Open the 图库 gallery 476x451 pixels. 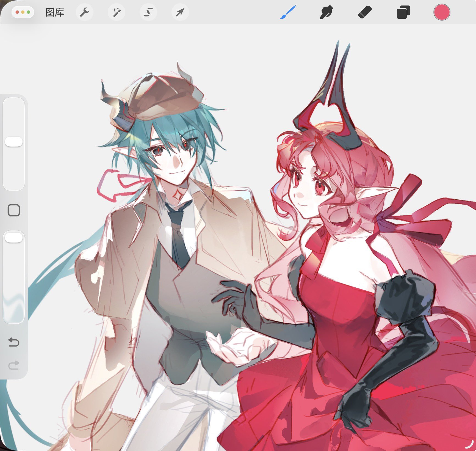55,12
